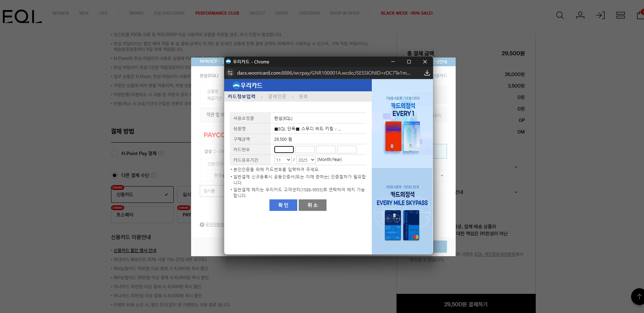Expand the 안내 section chevron in the order summary
The height and width of the screenshot is (313, 644).
point(516,192)
